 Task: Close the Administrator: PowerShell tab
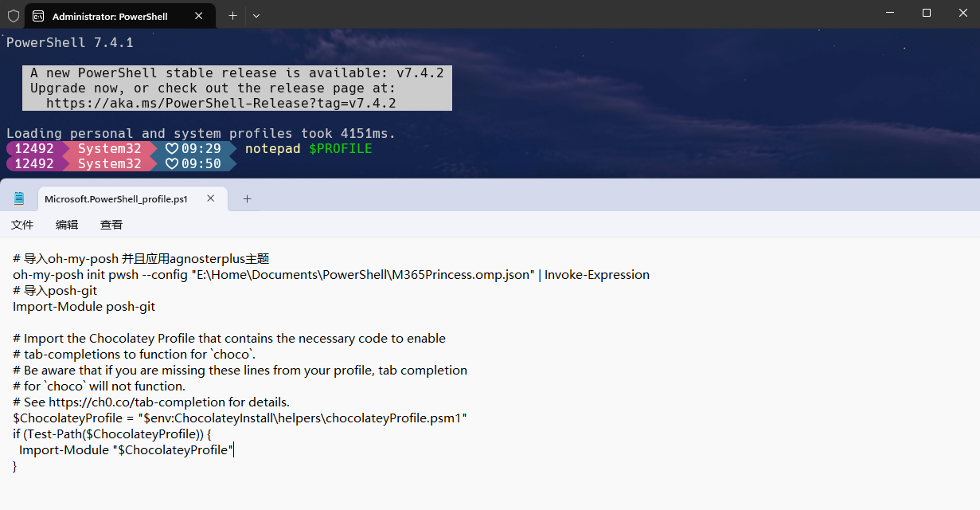[x=198, y=16]
